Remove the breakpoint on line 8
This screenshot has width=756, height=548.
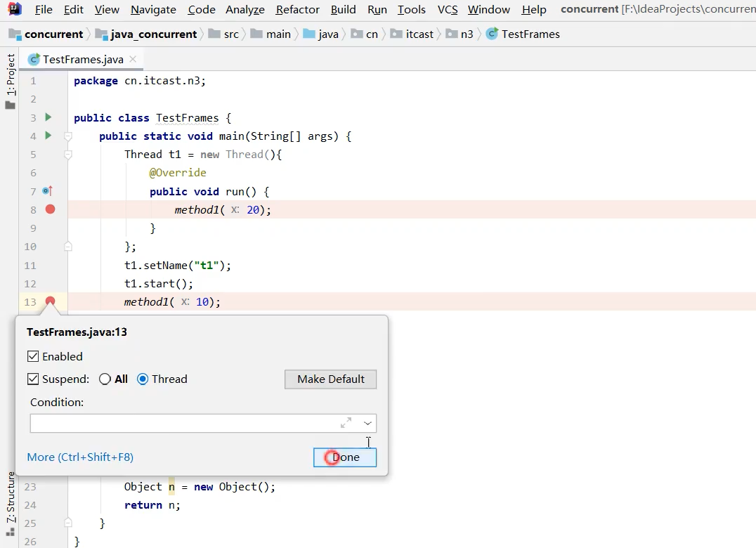[x=50, y=209]
